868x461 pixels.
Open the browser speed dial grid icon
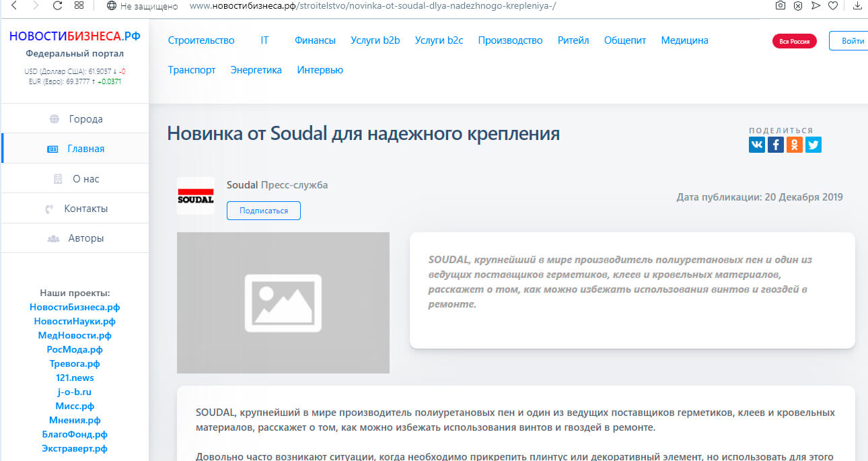tap(79, 5)
